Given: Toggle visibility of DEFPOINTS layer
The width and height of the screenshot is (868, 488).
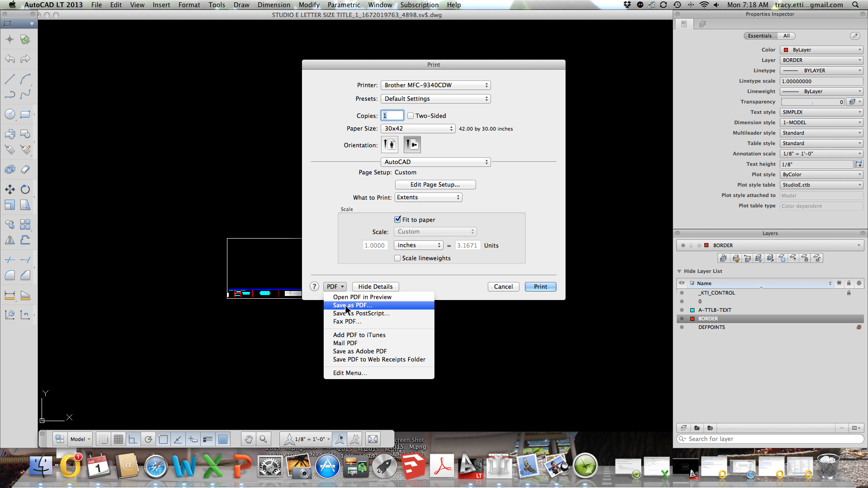Looking at the screenshot, I should [x=682, y=327].
